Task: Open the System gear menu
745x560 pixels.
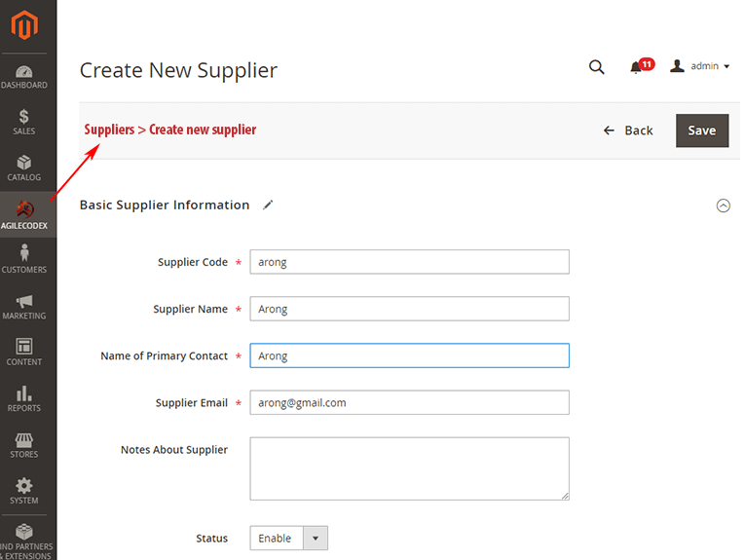Action: [24, 491]
